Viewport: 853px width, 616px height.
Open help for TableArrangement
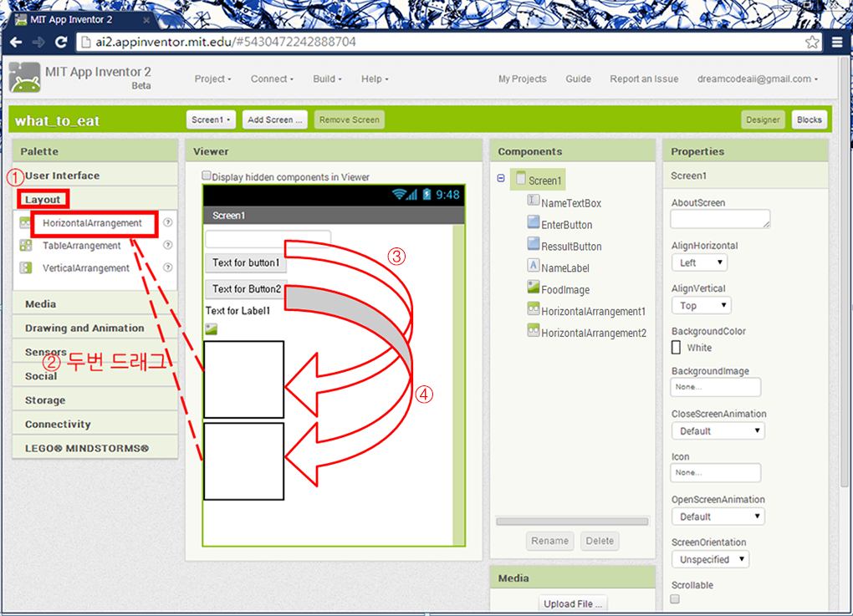click(x=168, y=245)
